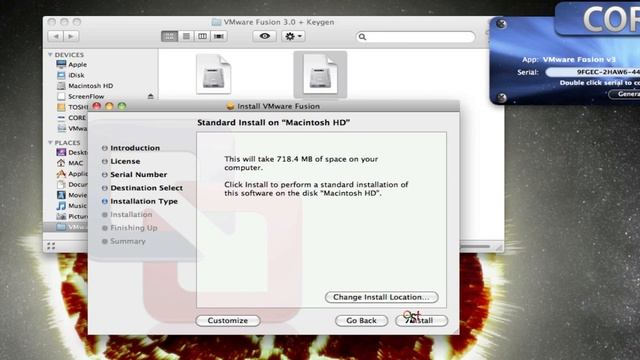Select ScreenFlow volume in sidebar

point(86,96)
